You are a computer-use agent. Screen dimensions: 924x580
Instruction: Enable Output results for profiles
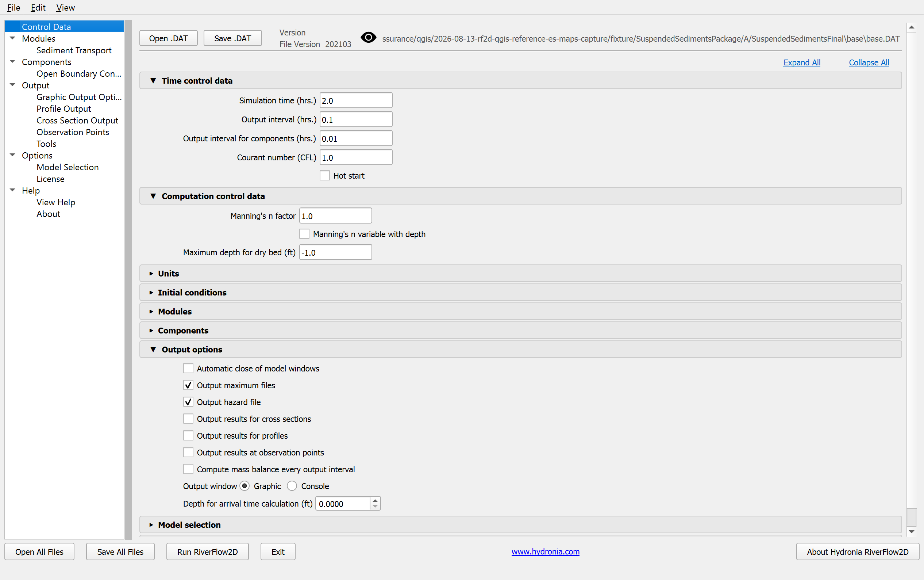188,436
